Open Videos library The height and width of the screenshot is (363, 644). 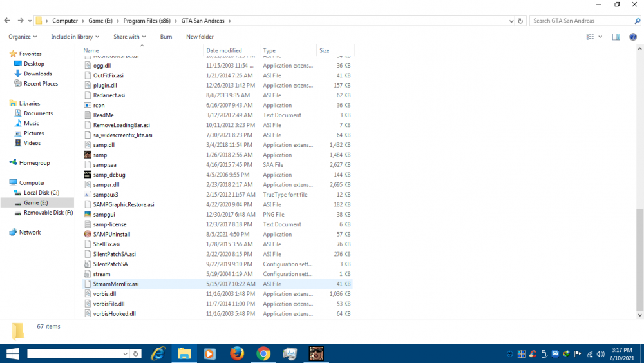(32, 143)
